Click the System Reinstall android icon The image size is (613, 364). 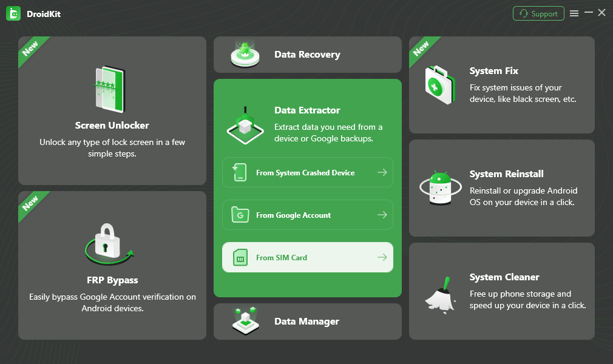[x=440, y=187]
